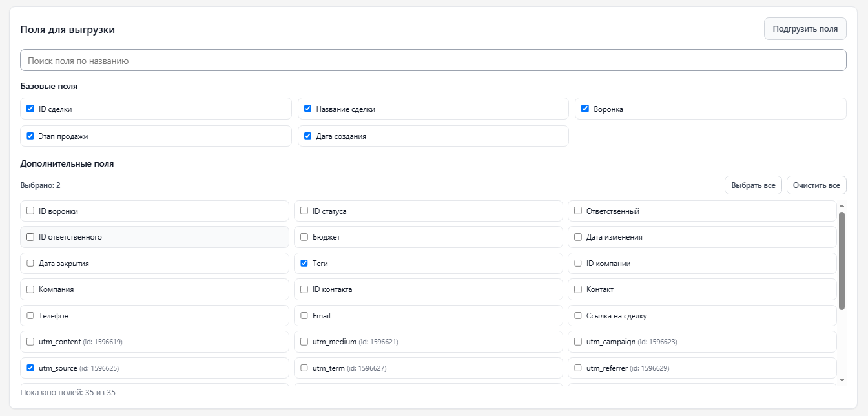Tick the "Ссылка на сделку" checkbox
The image size is (868, 416).
point(578,316)
